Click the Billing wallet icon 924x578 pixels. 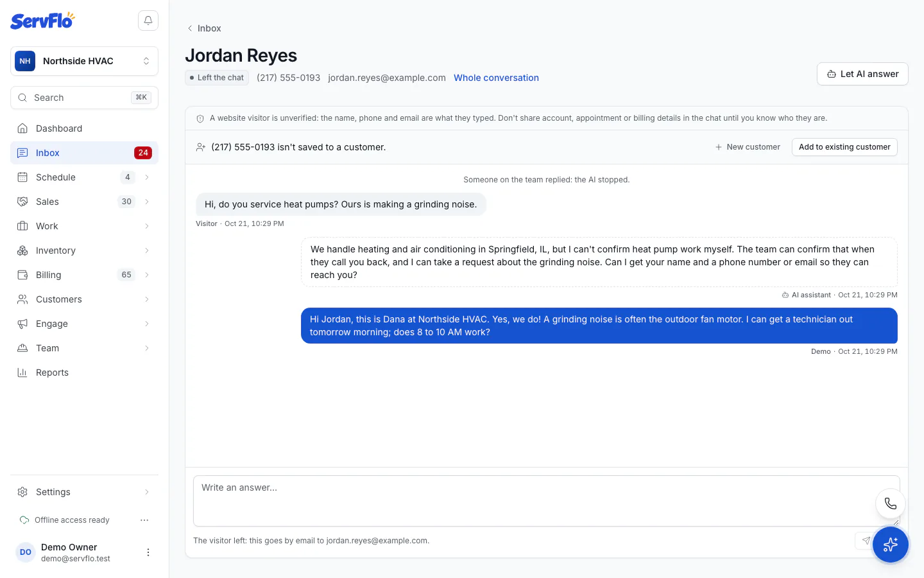tap(22, 275)
